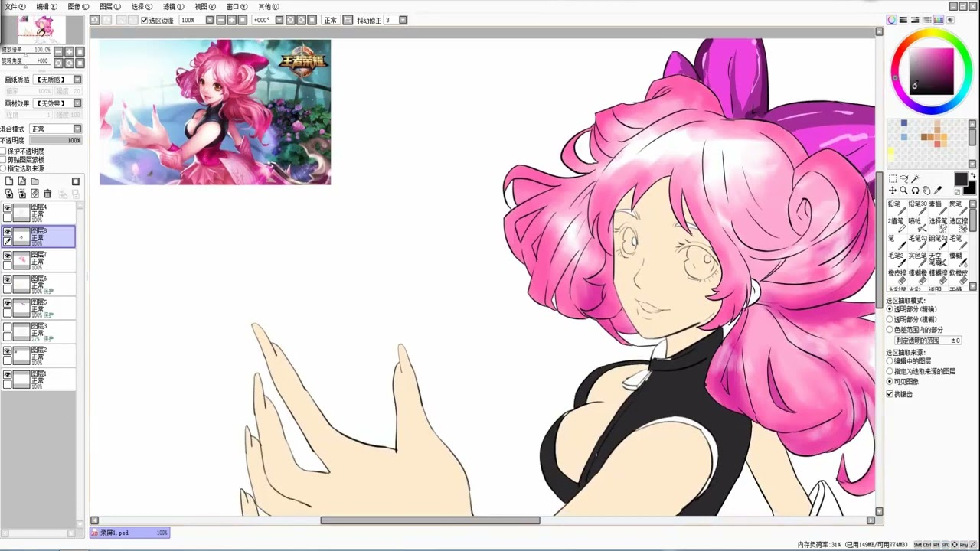
Task: Select the magic wand tool
Action: (x=915, y=178)
